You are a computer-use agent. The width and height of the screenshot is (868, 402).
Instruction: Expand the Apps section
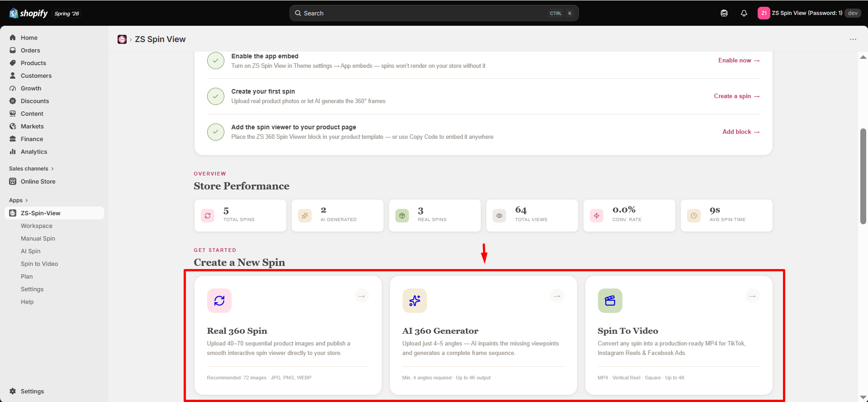coord(19,200)
